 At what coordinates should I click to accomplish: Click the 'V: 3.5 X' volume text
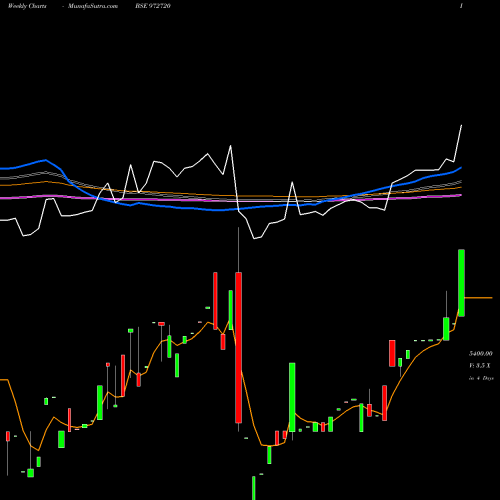point(480,366)
